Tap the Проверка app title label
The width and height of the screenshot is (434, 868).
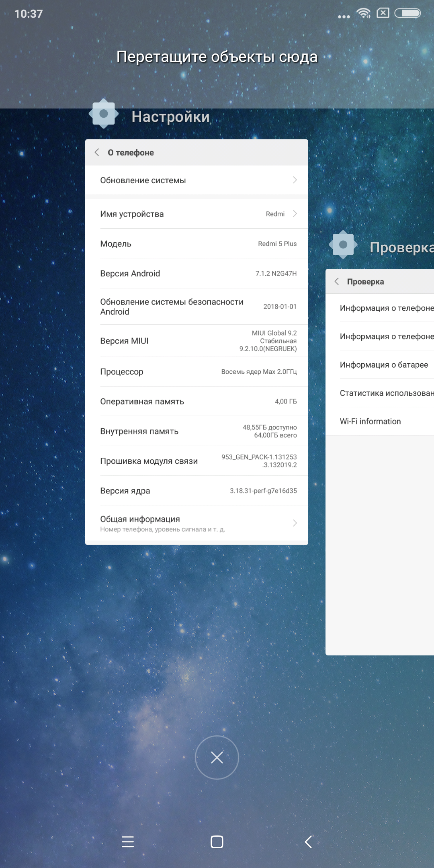(402, 248)
